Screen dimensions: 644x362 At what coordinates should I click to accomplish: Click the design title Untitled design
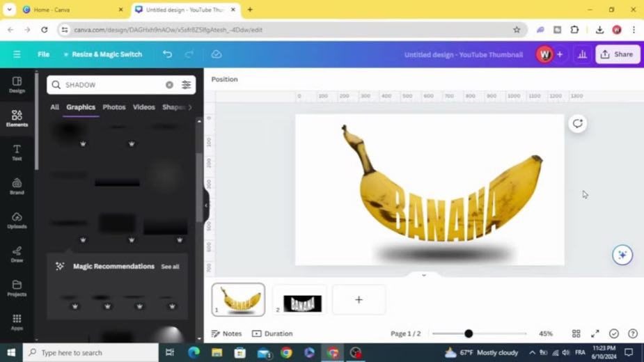tap(463, 55)
